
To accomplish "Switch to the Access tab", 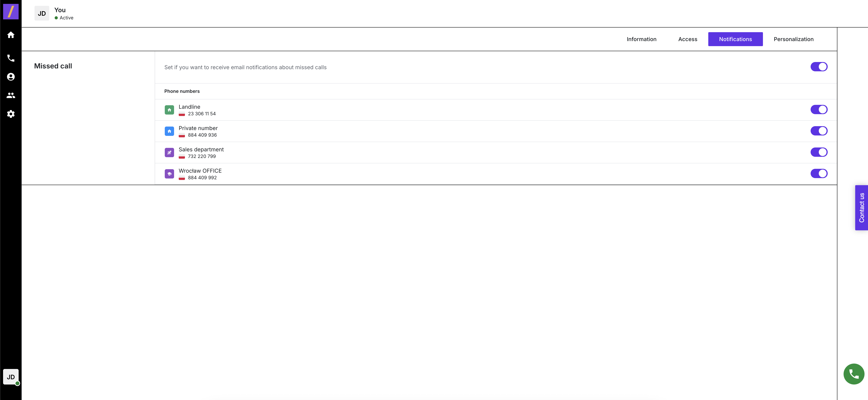I will click(x=687, y=39).
